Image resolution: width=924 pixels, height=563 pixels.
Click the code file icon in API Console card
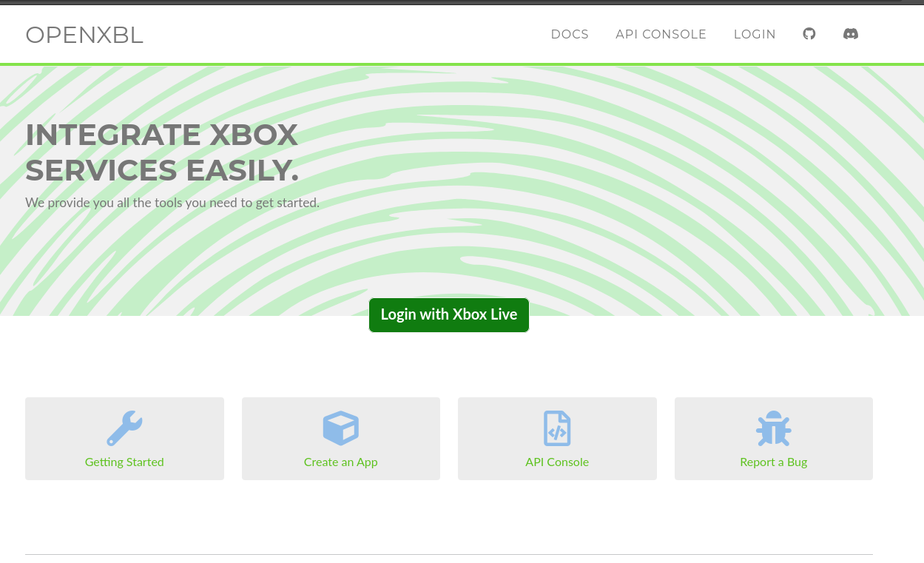pos(557,428)
